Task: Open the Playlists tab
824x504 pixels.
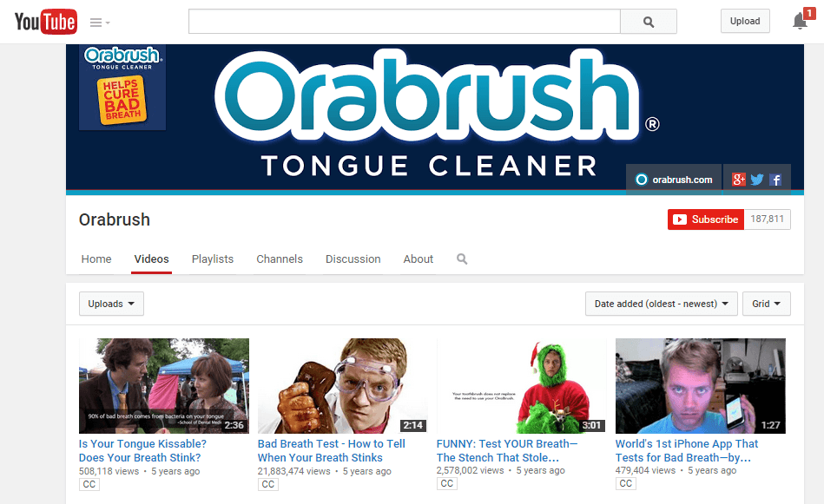Action: click(x=213, y=259)
